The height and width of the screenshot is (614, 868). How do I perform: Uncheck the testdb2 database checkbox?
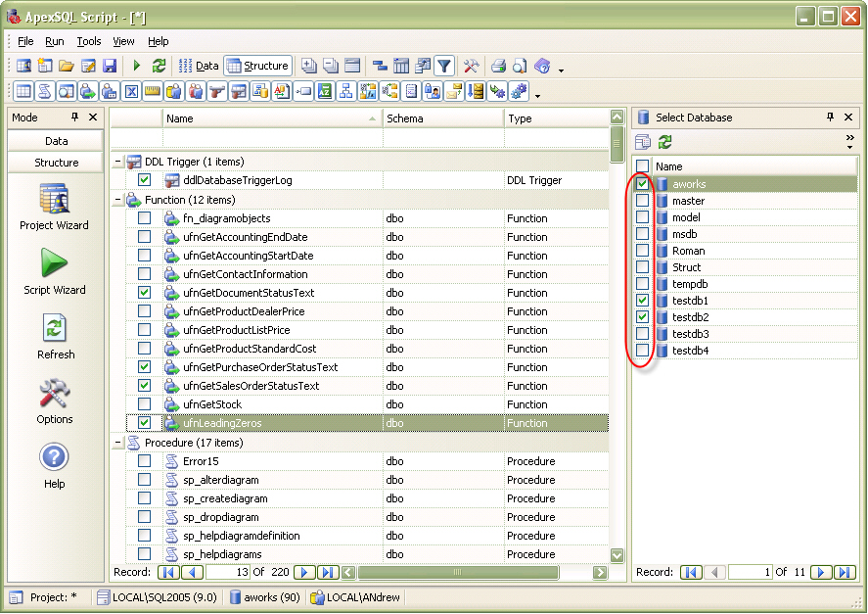coord(642,317)
